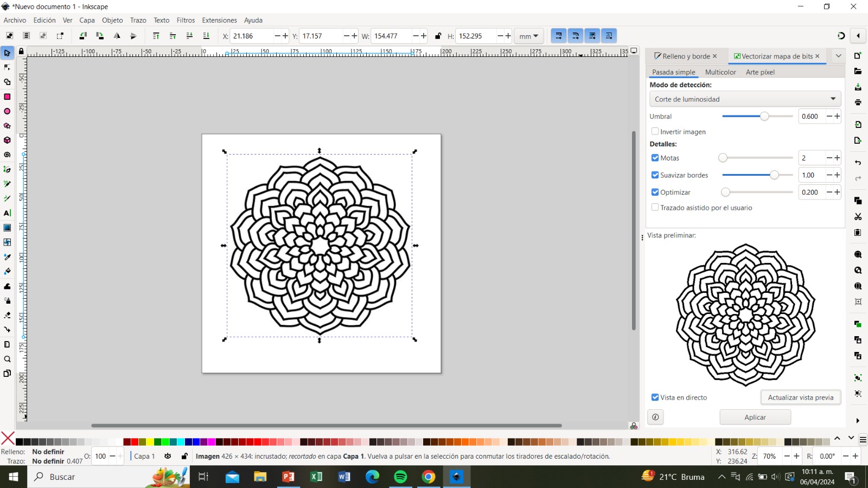Viewport: 868px width, 488px height.
Task: Decrease the Motas value with minus
Action: pos(829,158)
